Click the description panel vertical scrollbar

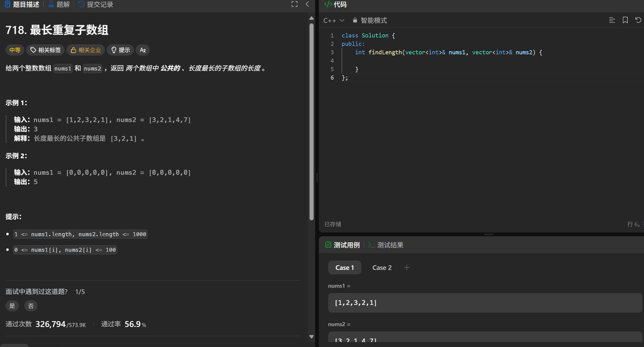click(x=311, y=122)
